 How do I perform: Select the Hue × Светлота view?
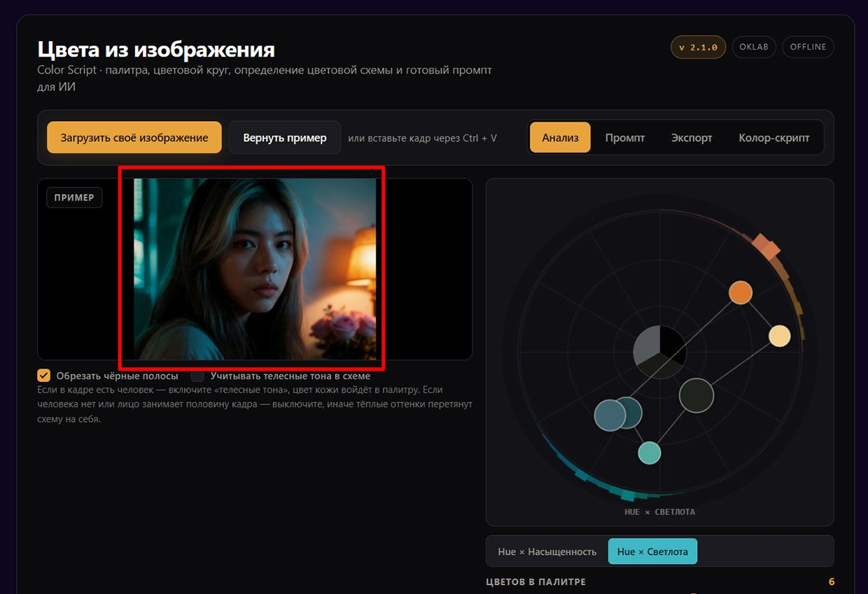coord(652,551)
